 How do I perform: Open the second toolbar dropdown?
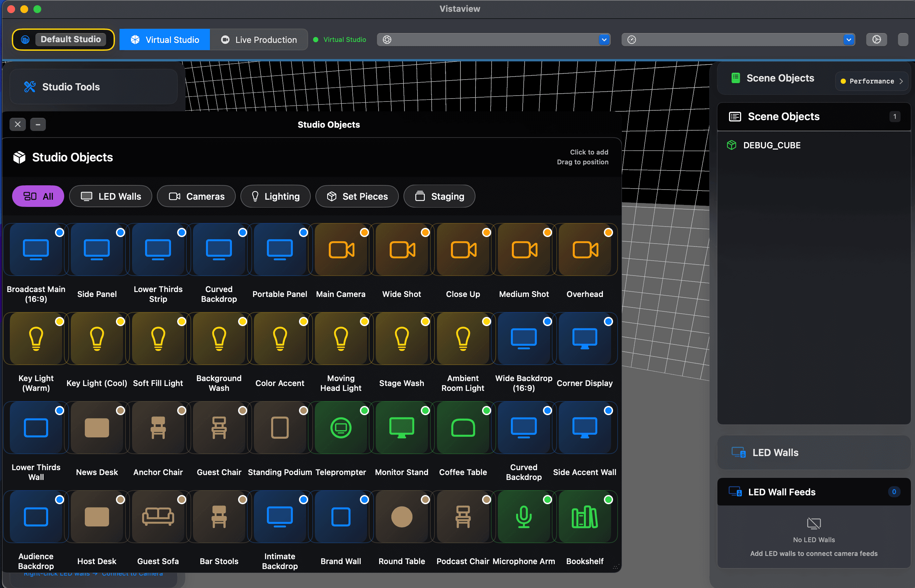click(x=848, y=40)
